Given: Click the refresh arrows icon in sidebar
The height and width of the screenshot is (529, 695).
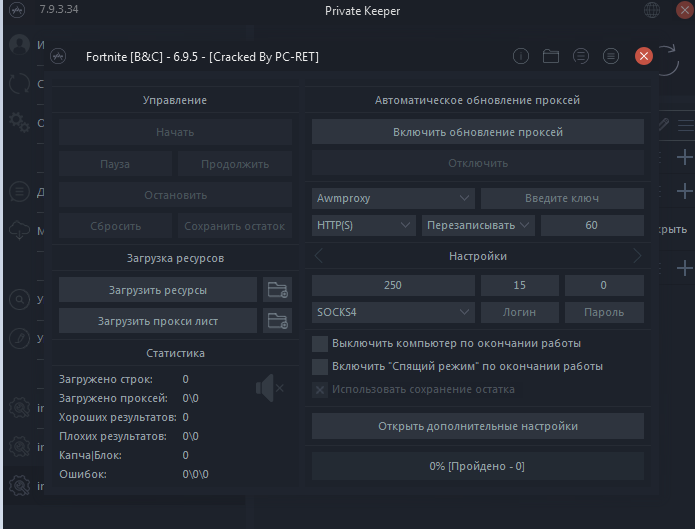Looking at the screenshot, I should click(20, 83).
